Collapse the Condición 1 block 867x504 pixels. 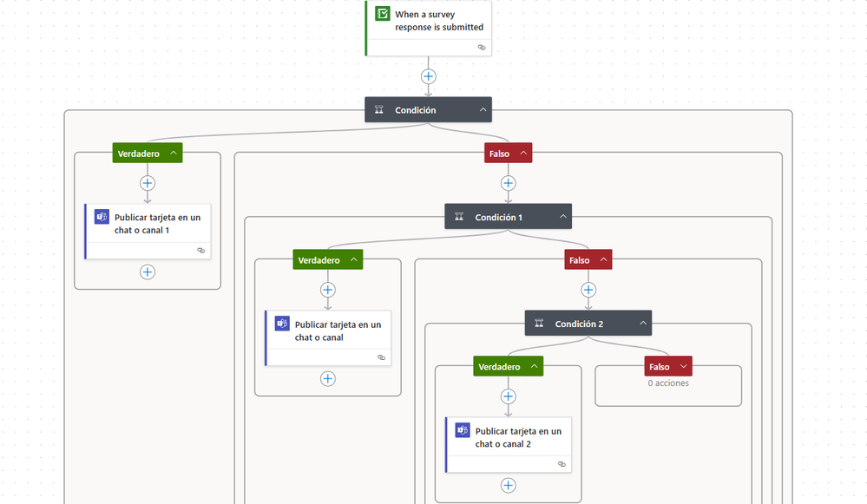click(x=563, y=217)
